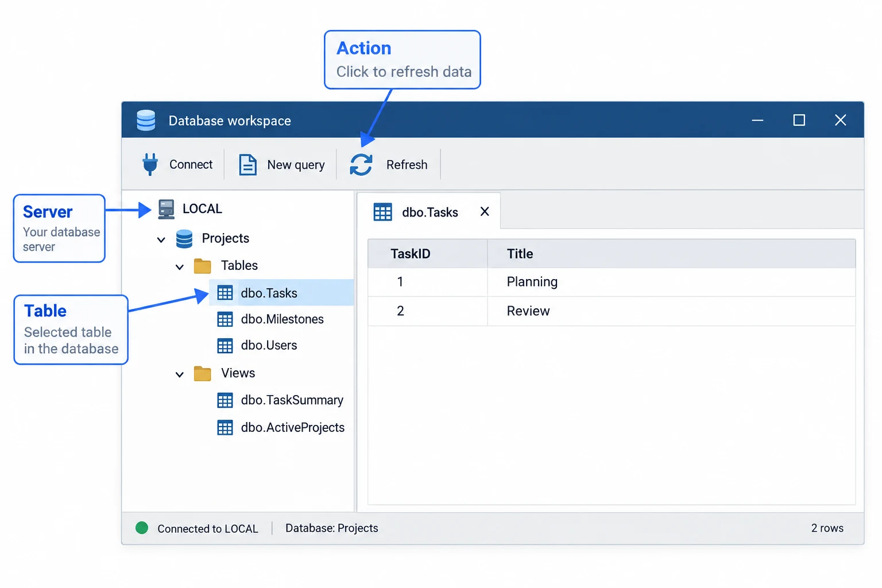The width and height of the screenshot is (882, 588).
Task: Click the Projects database icon
Action: click(184, 239)
